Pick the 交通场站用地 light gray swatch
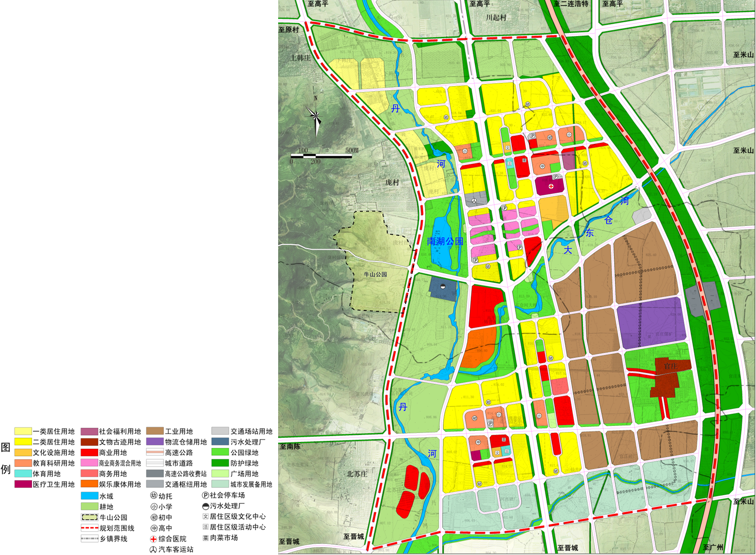Viewport: 756px width, 555px height. tap(220, 431)
